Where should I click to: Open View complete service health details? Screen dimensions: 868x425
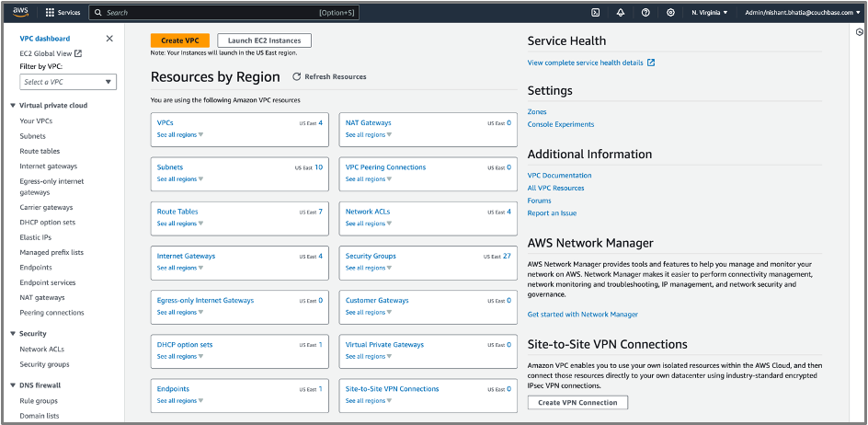pyautogui.click(x=585, y=63)
